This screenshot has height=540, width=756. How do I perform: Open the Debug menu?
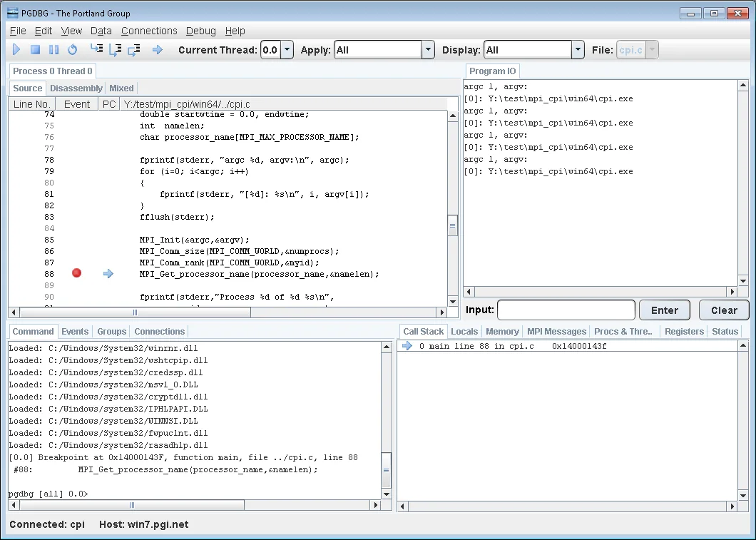[200, 31]
